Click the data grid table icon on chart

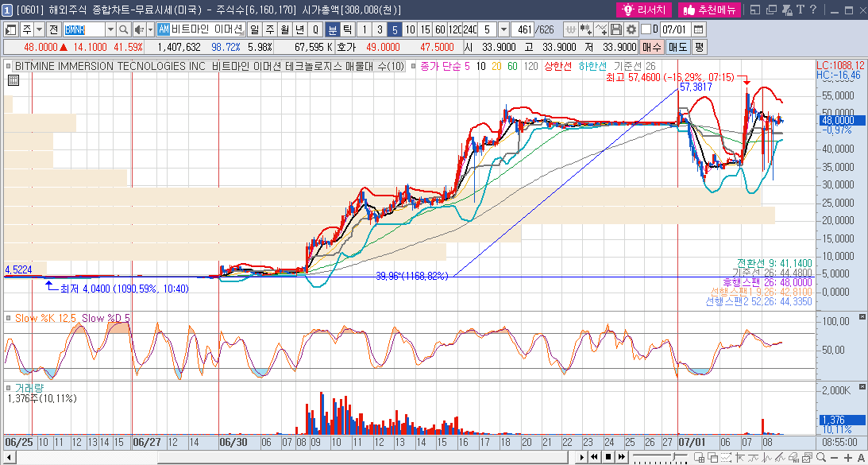pos(14,80)
